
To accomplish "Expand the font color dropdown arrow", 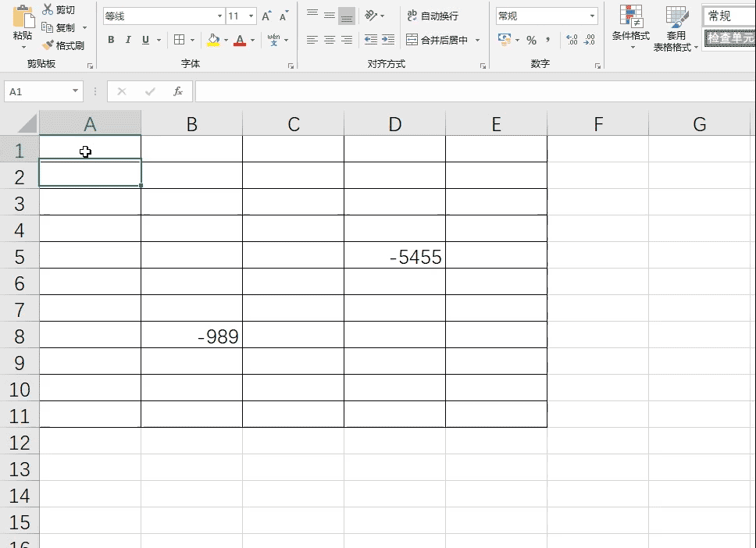I will point(252,40).
